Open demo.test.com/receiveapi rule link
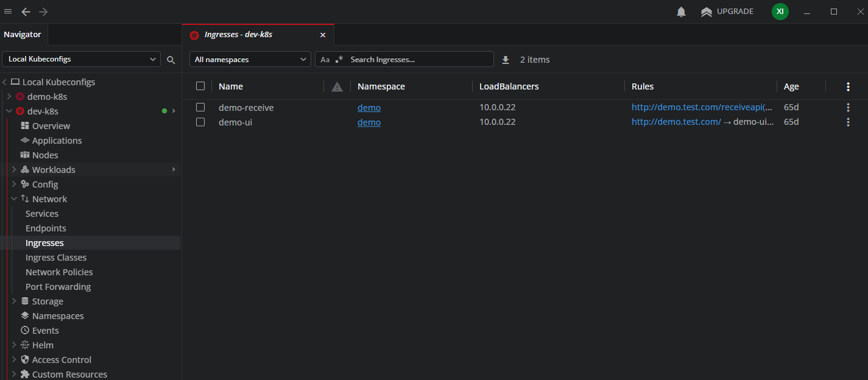Viewport: 868px width, 380px height. coord(702,107)
